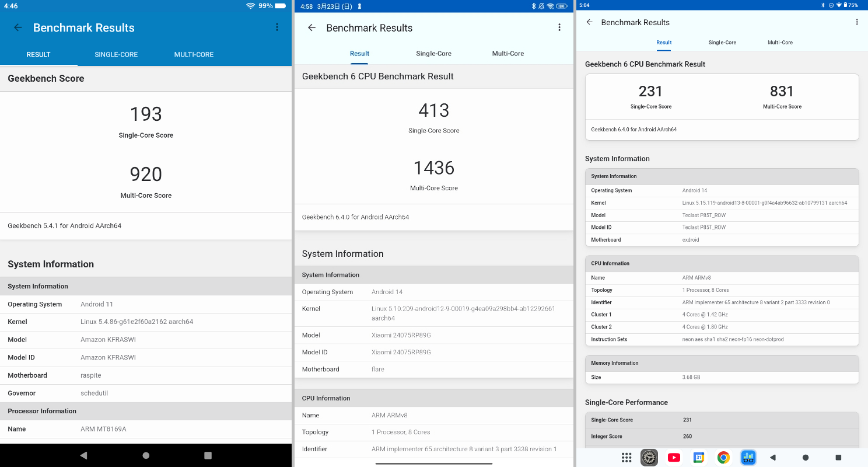Open the overflow menu on the rightmost screen
Image resolution: width=868 pixels, height=467 pixels.
tap(857, 22)
